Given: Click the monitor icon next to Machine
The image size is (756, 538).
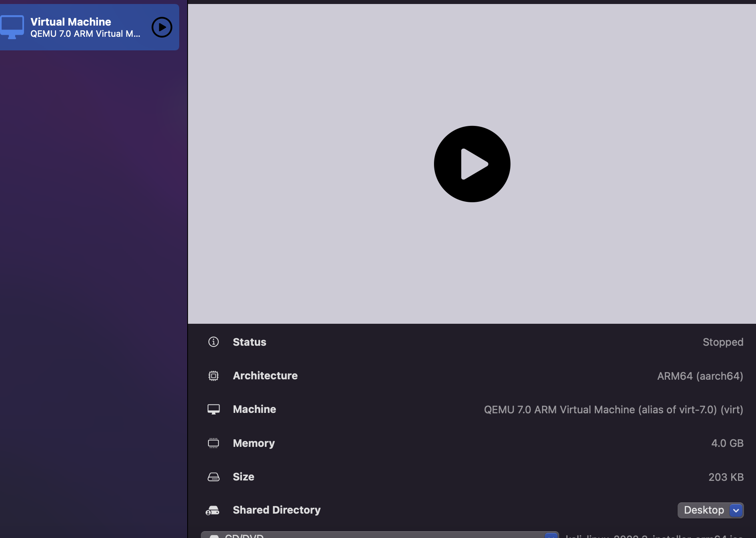Looking at the screenshot, I should pyautogui.click(x=214, y=409).
